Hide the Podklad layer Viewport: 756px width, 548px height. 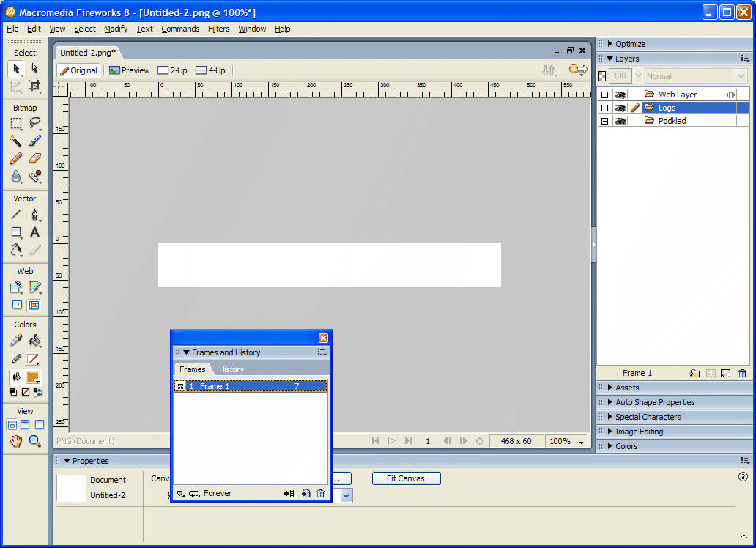click(x=620, y=121)
